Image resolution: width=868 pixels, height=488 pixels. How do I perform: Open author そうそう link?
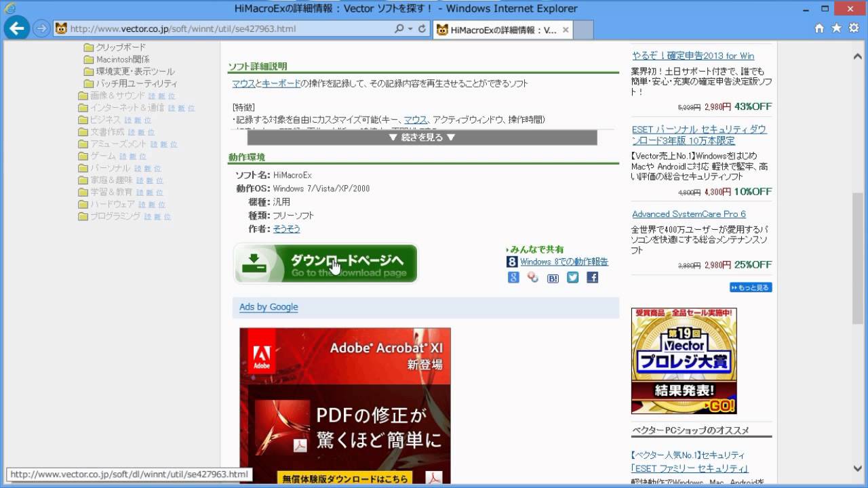point(287,229)
